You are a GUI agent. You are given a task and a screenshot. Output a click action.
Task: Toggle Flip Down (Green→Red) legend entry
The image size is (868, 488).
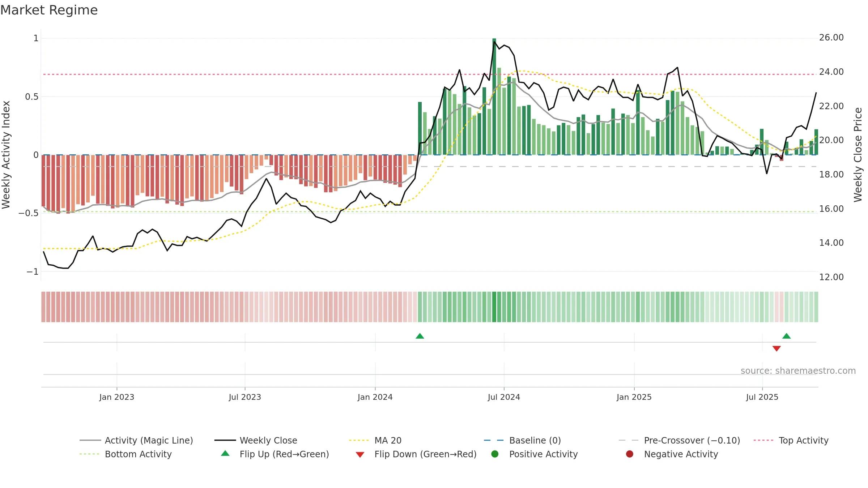point(416,454)
